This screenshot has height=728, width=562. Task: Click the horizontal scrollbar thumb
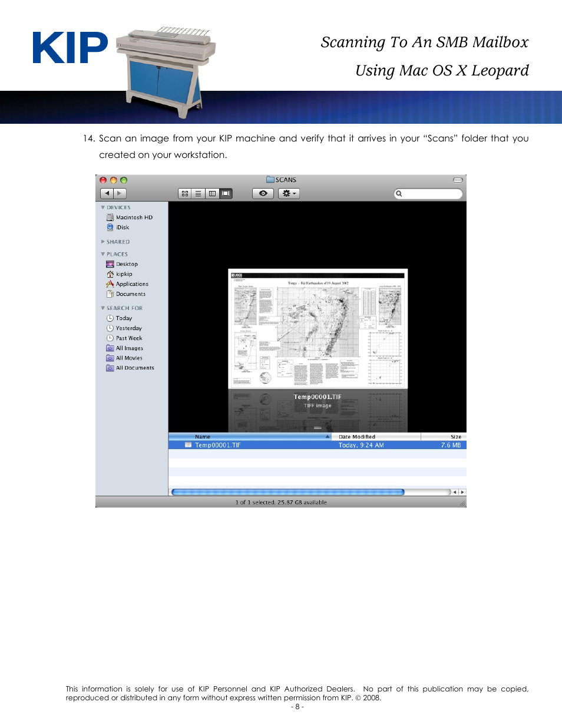288,492
